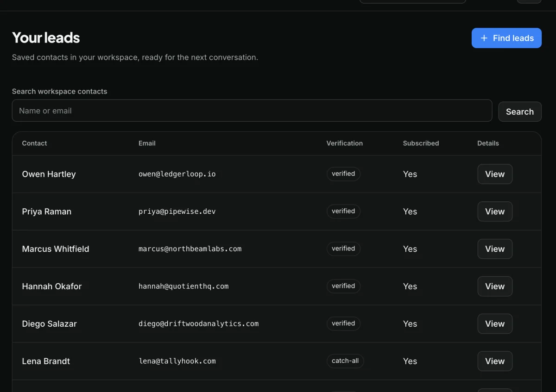View details for Owen Hartley

pos(495,174)
